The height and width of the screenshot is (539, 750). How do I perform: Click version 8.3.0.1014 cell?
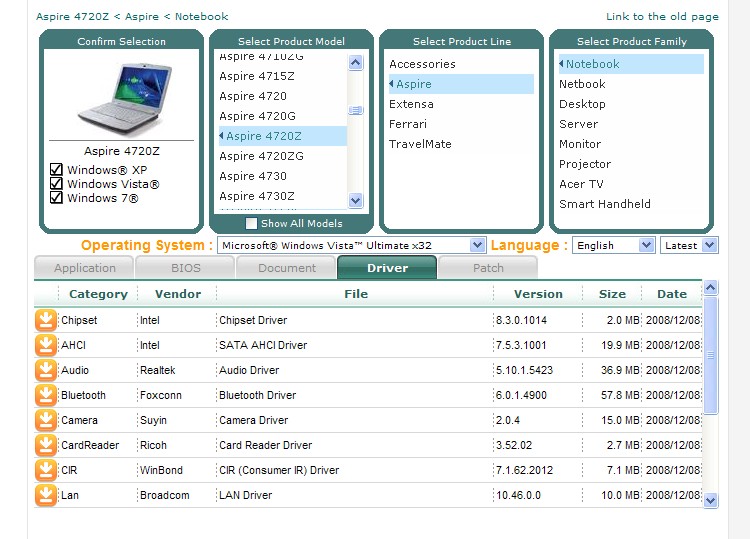[521, 320]
